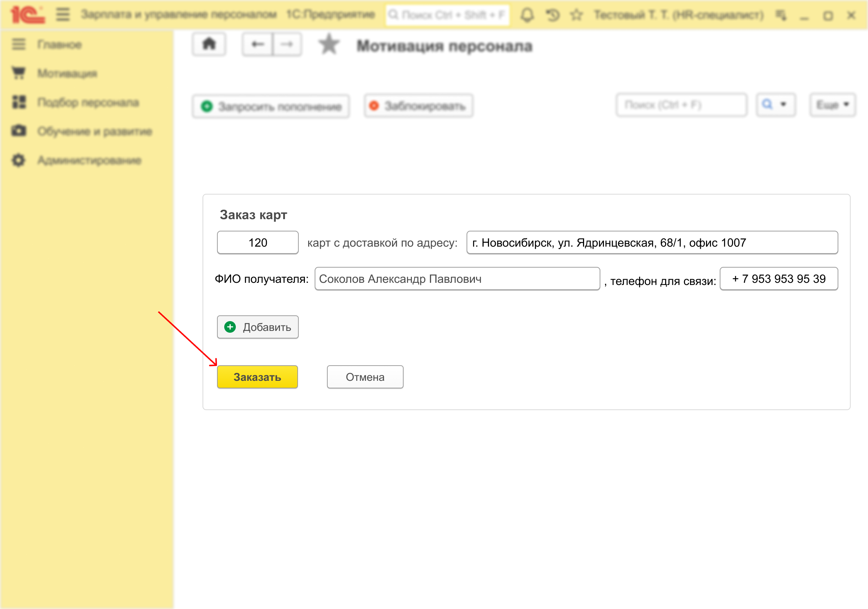This screenshot has height=609, width=868.
Task: Go to home page icon
Action: pyautogui.click(x=209, y=44)
